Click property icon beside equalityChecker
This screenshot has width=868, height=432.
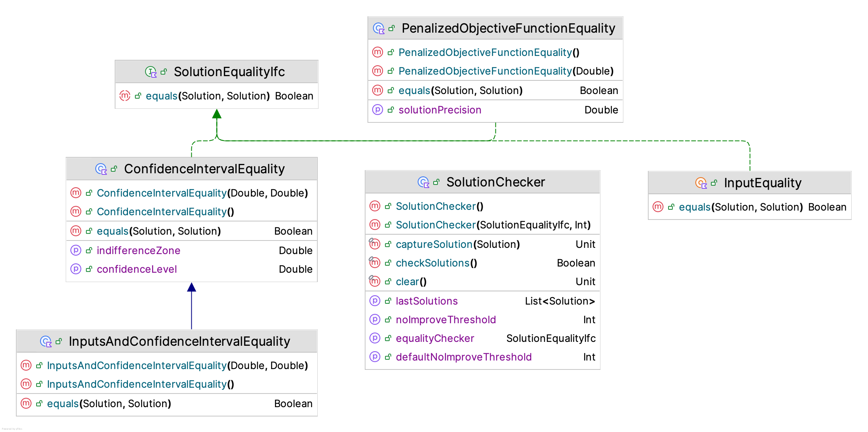375,338
